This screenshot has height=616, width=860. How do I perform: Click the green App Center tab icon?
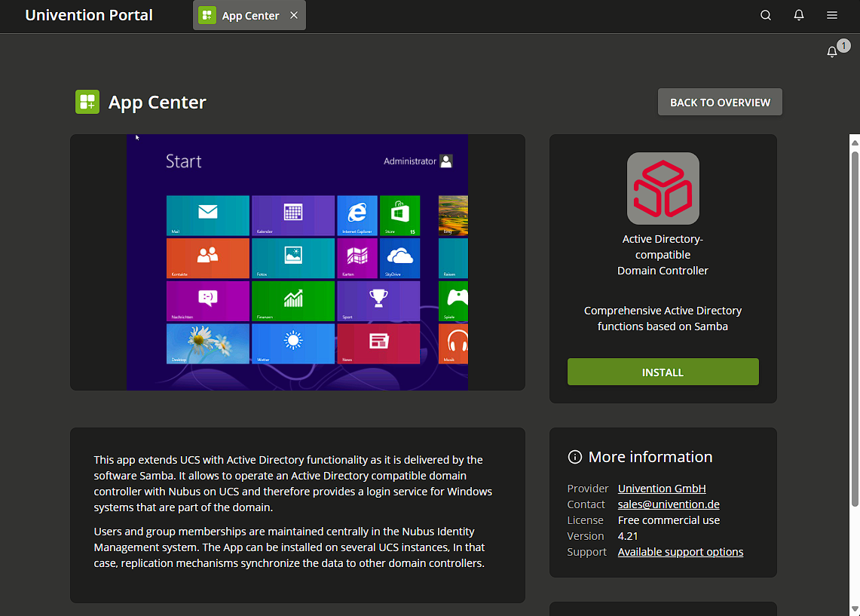click(207, 15)
